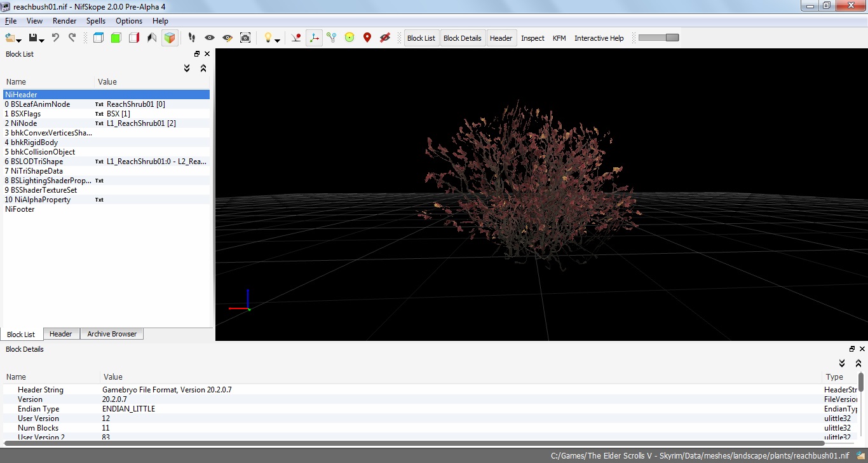Switch to walk view footprints icon
This screenshot has width=868, height=463.
[192, 38]
